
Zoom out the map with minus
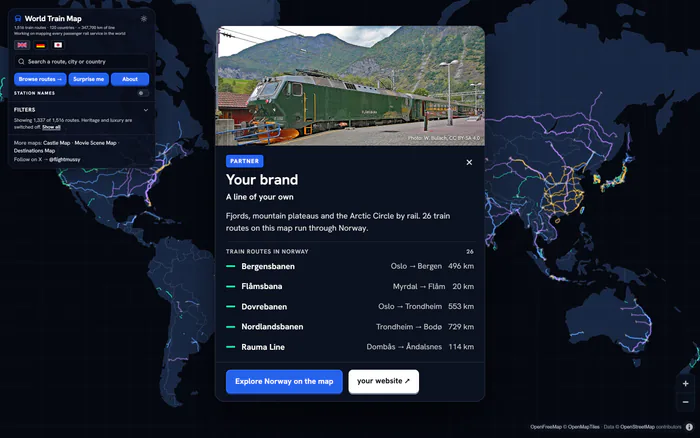685,402
